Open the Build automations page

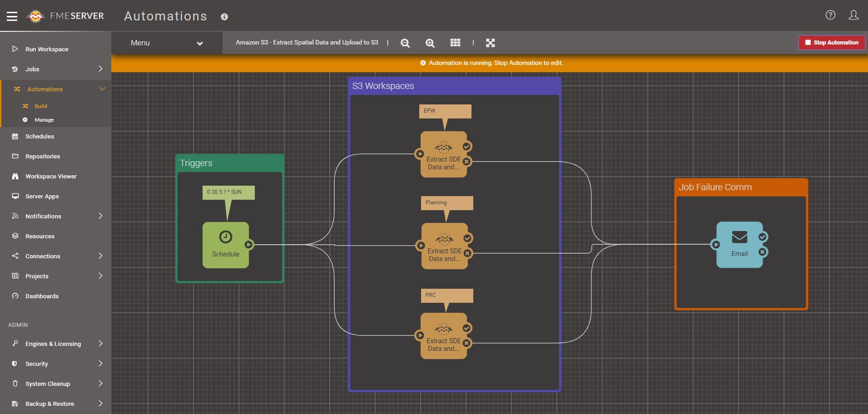(41, 106)
